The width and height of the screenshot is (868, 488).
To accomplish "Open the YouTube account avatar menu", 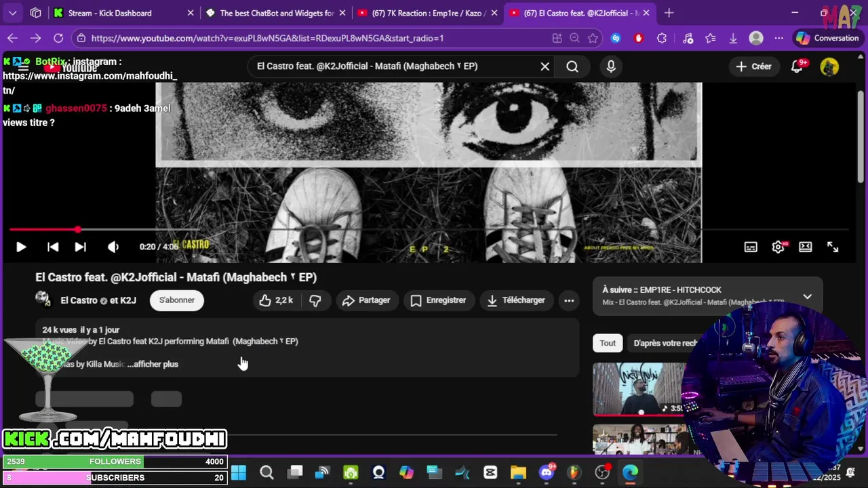I will coord(829,66).
